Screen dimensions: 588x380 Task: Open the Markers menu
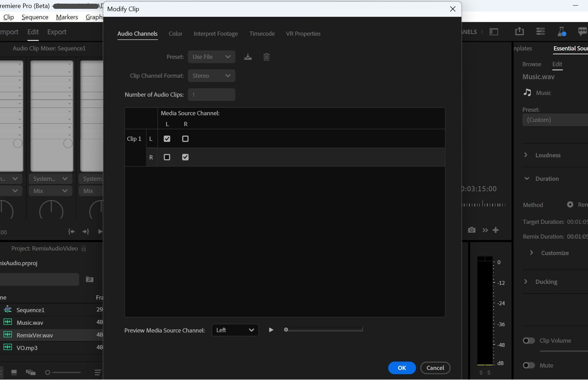(x=67, y=17)
